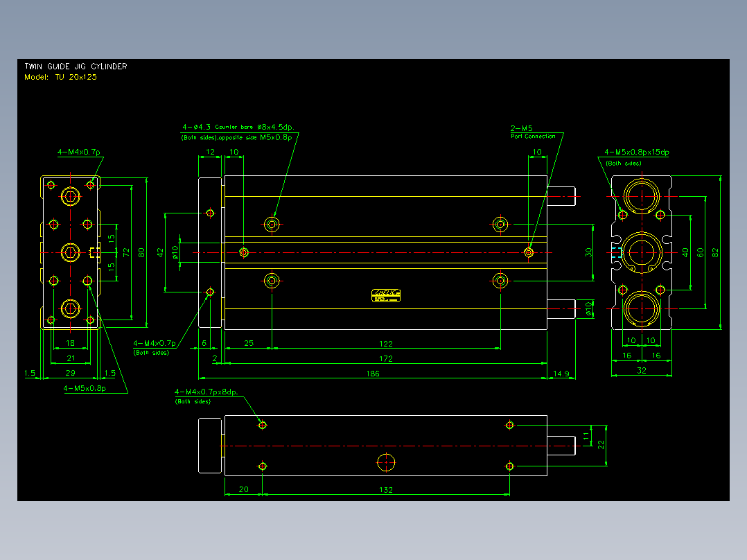Select the Model: TU 20x125 label
Screen dimensions: 747x560
pyautogui.click(x=60, y=77)
